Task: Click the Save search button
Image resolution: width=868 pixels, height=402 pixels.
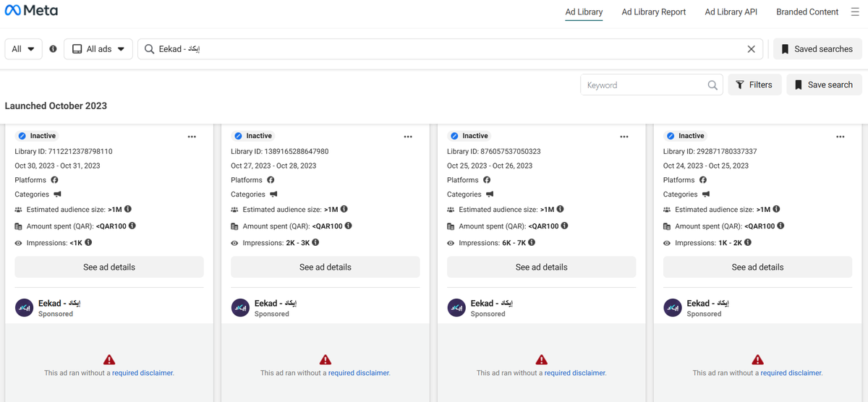Action: pyautogui.click(x=824, y=85)
